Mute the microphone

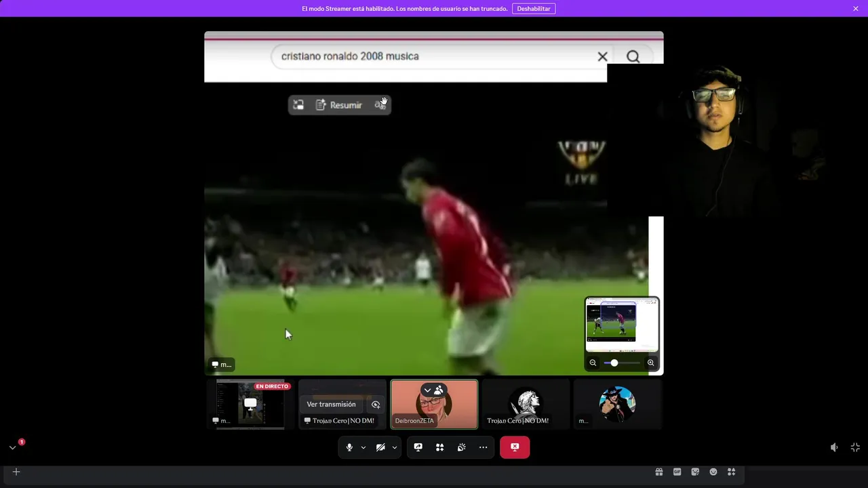[x=349, y=447]
